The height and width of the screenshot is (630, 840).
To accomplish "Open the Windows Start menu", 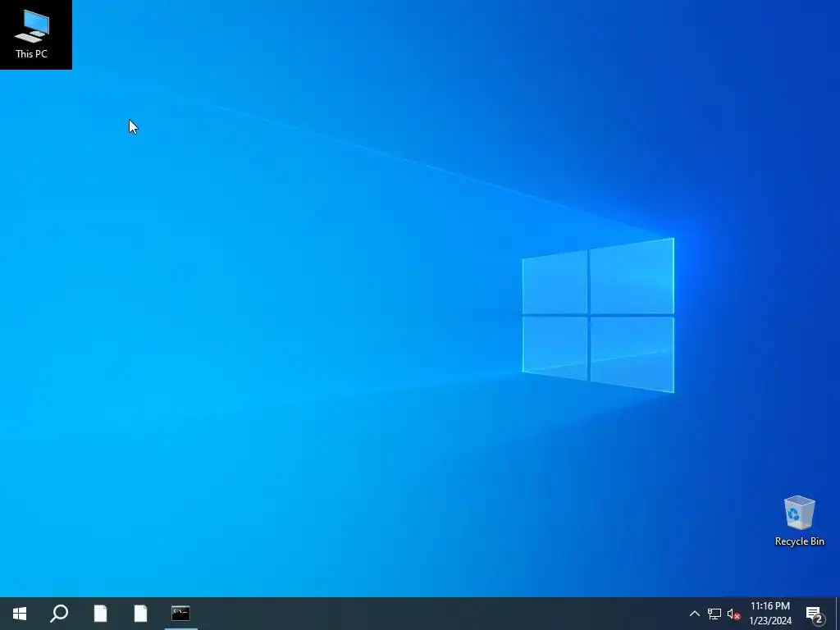I will [x=20, y=614].
